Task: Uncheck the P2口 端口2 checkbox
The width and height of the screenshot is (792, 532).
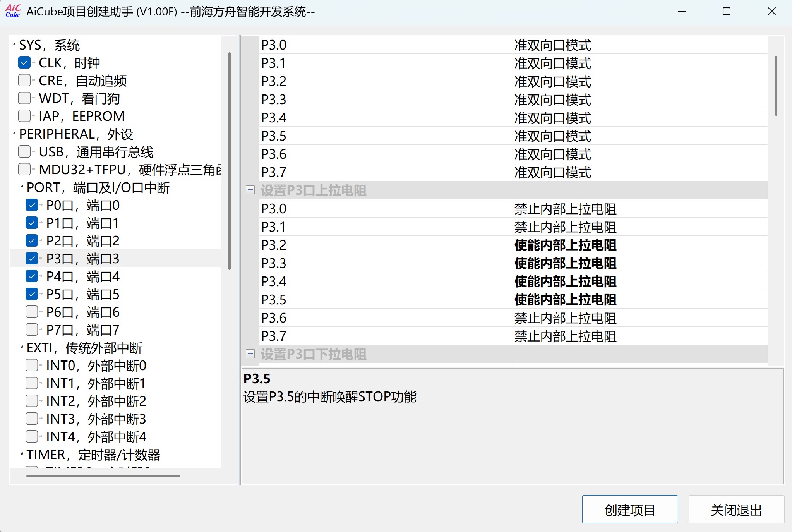Action: click(32, 241)
